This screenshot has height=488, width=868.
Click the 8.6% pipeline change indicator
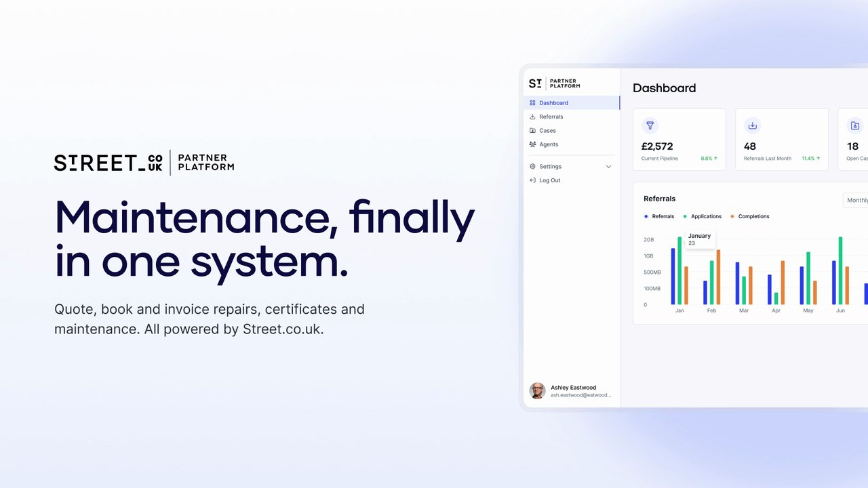tap(709, 159)
